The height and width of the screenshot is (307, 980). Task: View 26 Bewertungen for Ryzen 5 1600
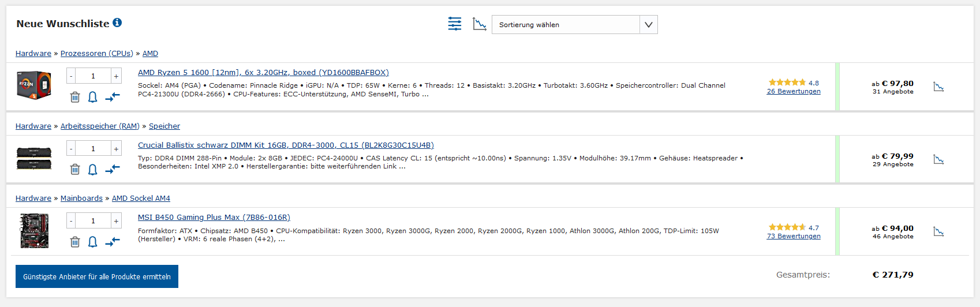tap(794, 91)
